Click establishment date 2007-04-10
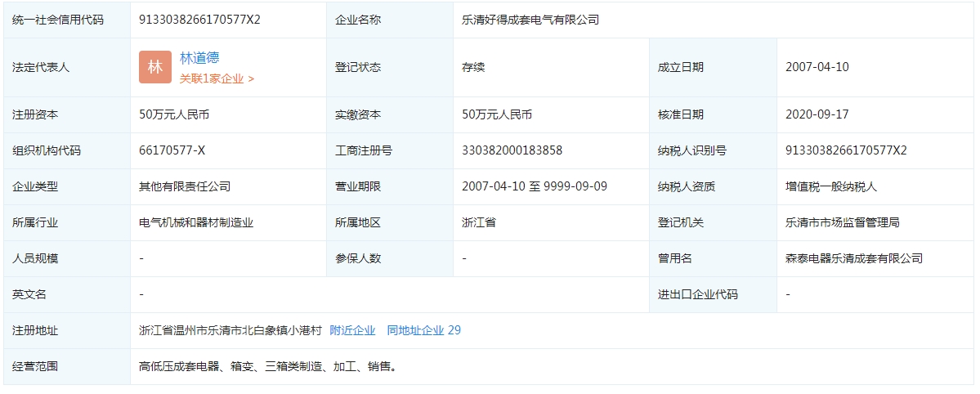Viewport: 980px width, 394px height. [817, 67]
